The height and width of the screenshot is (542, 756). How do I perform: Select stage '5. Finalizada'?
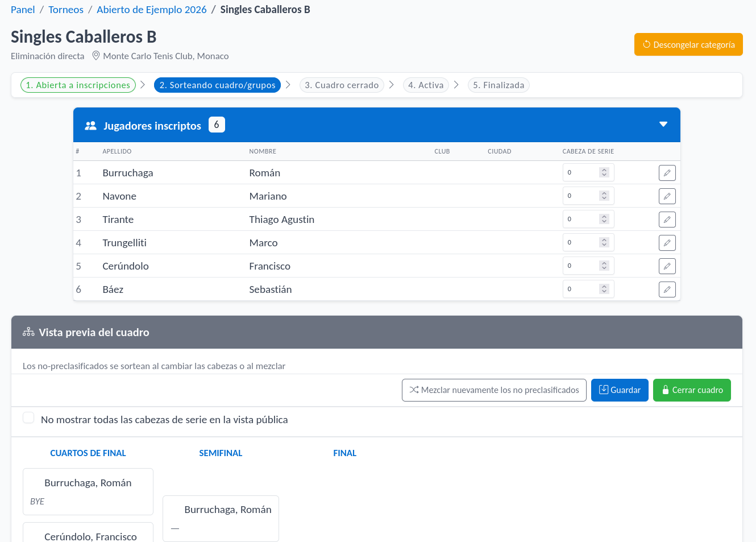coord(499,85)
